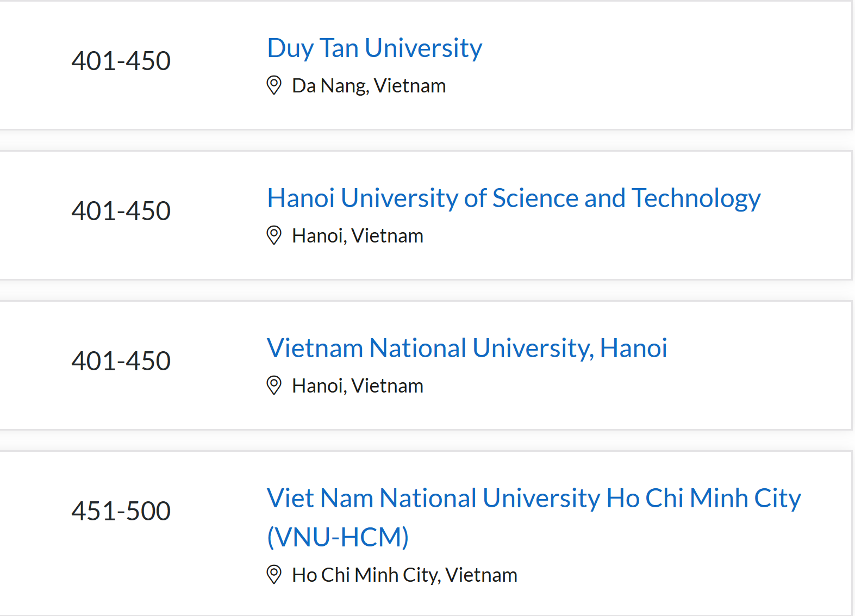Click the location pin beside Da Nang, Vietnam

tap(274, 85)
